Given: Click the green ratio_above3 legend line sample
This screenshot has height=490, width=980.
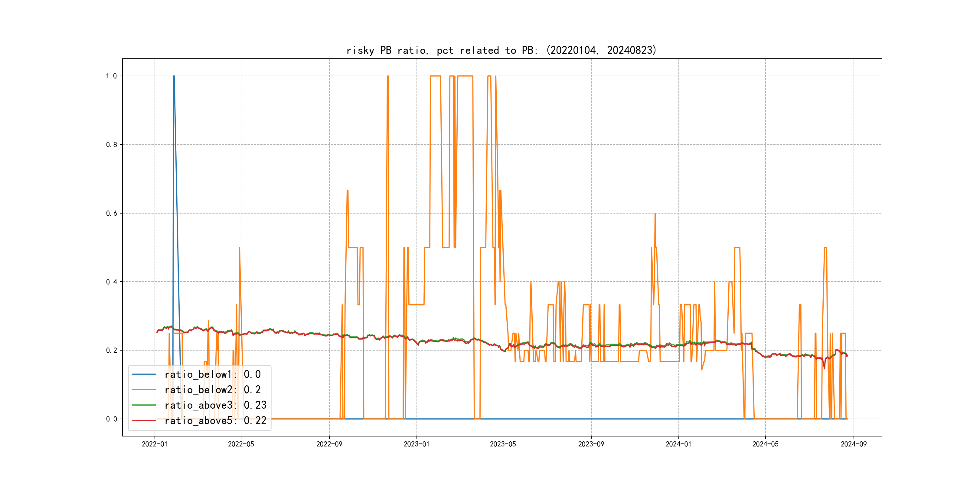Looking at the screenshot, I should point(144,405).
